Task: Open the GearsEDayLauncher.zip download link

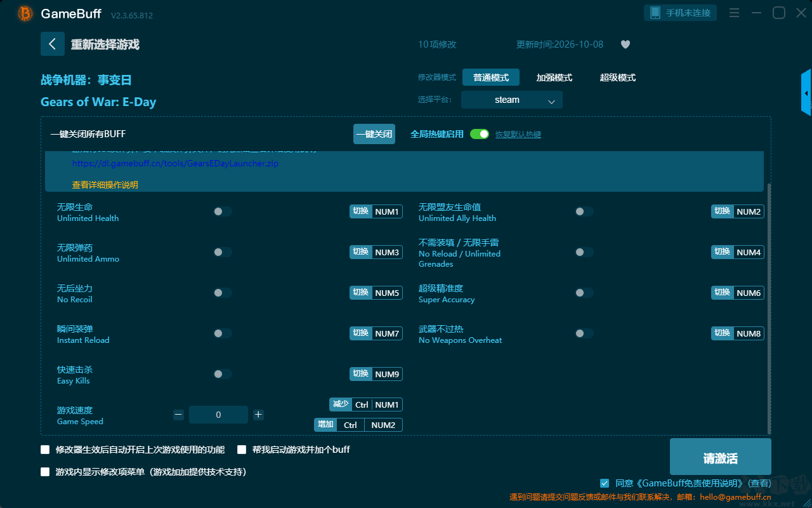Action: pyautogui.click(x=175, y=163)
